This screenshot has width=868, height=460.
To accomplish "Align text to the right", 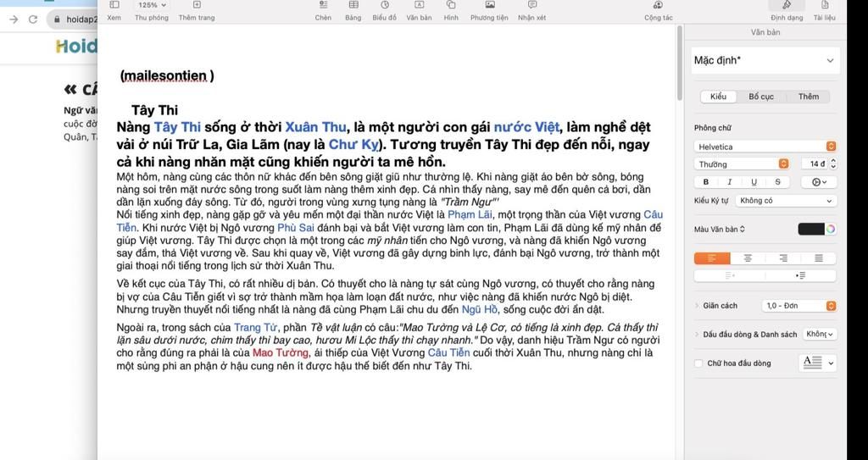I will [783, 258].
